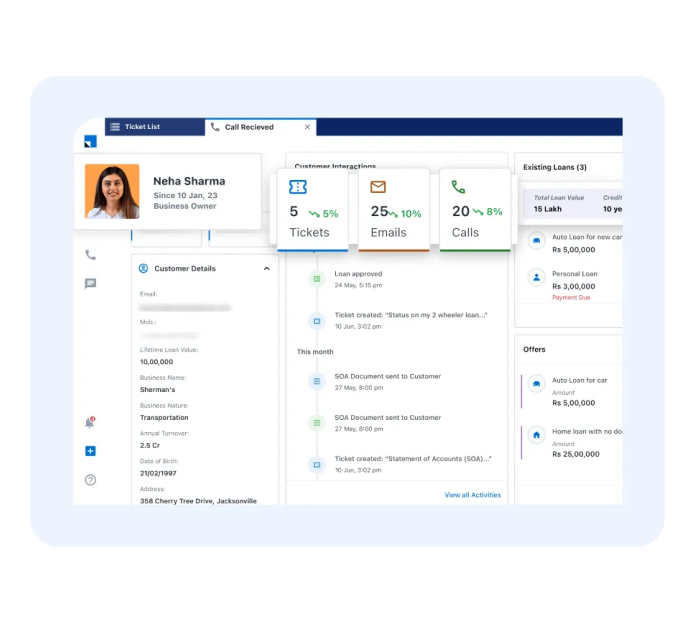
Task: Open the phone icon in left sidebar
Action: 90,255
